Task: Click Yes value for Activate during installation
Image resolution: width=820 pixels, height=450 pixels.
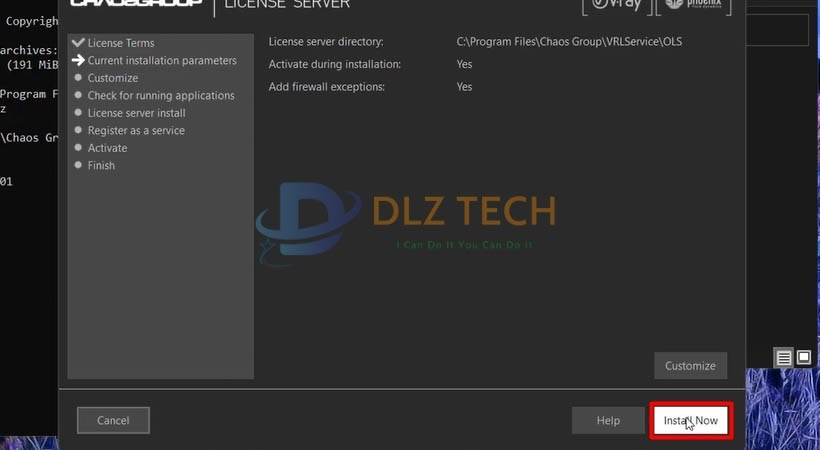Action: (x=464, y=64)
